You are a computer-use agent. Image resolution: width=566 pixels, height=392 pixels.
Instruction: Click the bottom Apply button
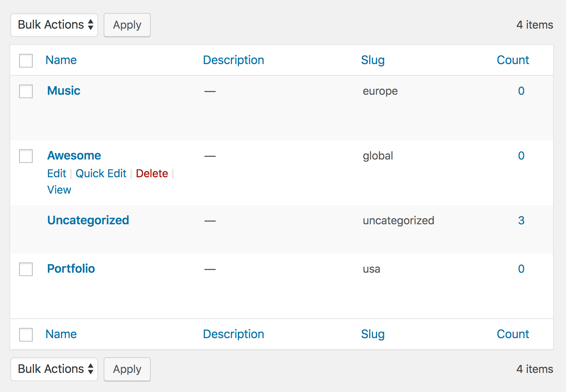pyautogui.click(x=127, y=369)
